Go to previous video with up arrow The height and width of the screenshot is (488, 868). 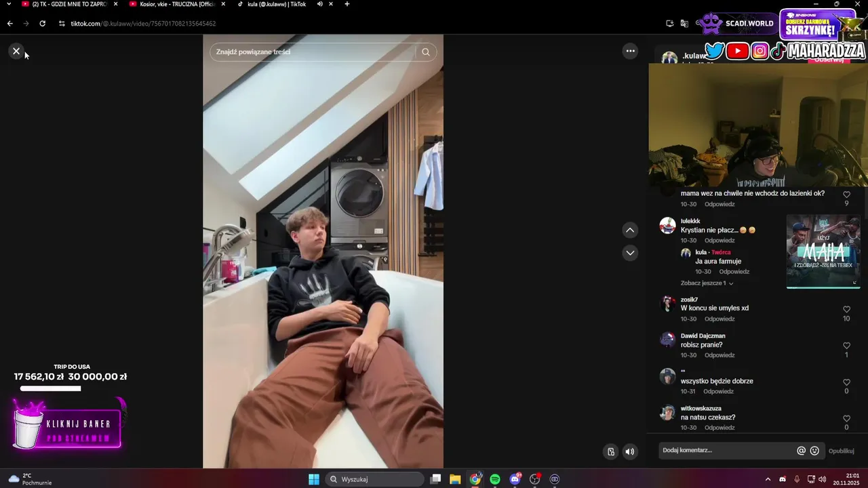[630, 230]
